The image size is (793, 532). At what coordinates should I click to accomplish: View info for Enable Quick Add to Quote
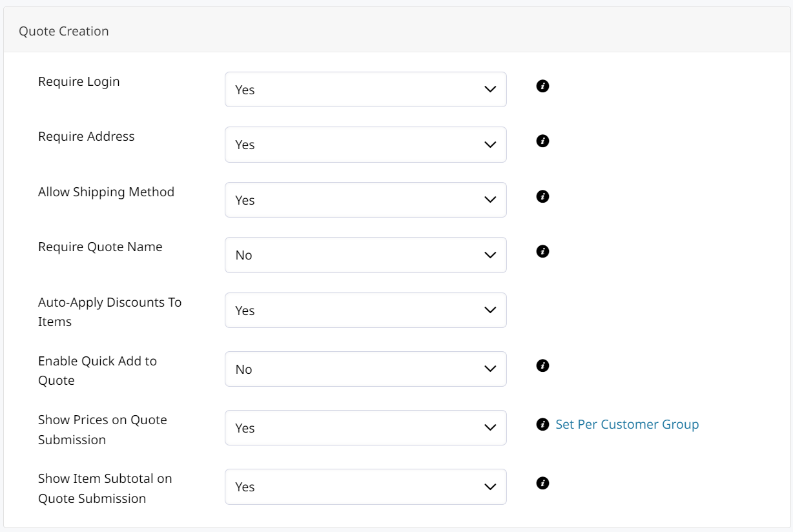[x=543, y=365]
